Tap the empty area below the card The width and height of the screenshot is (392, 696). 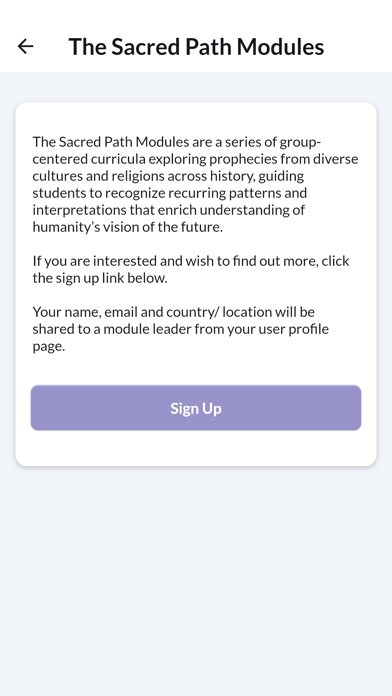(x=196, y=577)
